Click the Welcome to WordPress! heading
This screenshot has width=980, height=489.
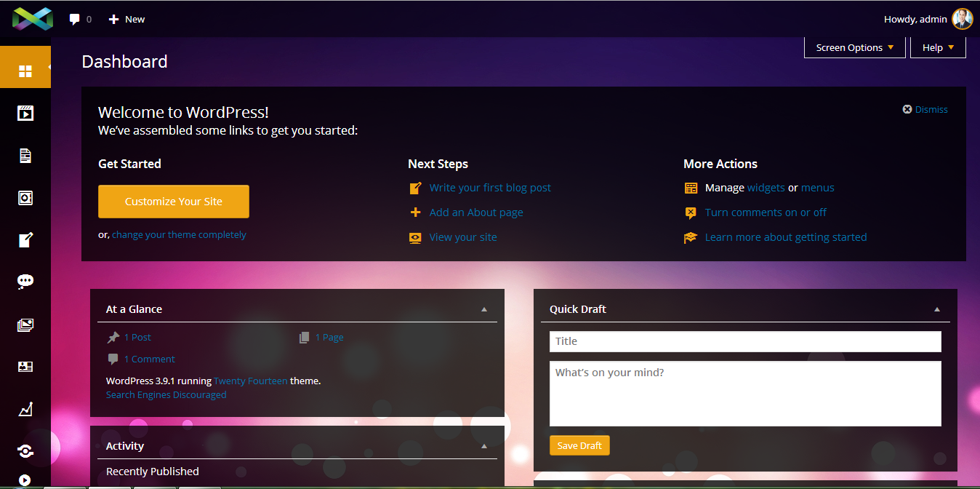click(x=183, y=112)
